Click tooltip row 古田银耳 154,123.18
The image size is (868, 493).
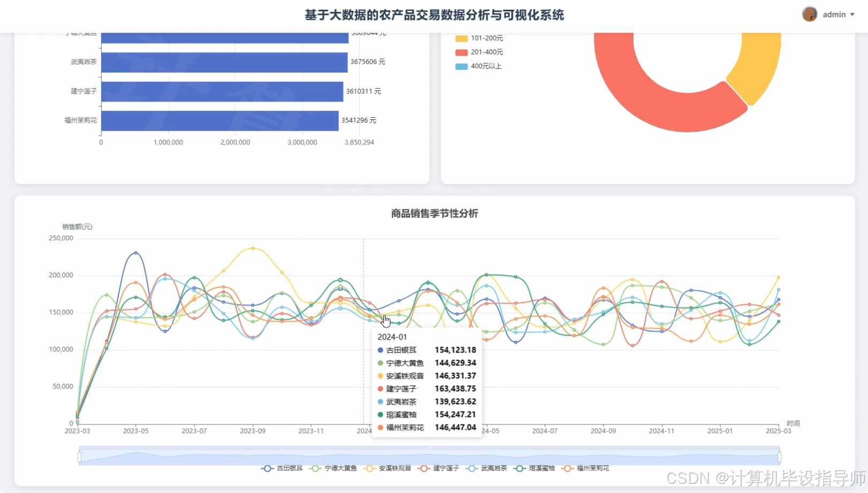coord(427,350)
